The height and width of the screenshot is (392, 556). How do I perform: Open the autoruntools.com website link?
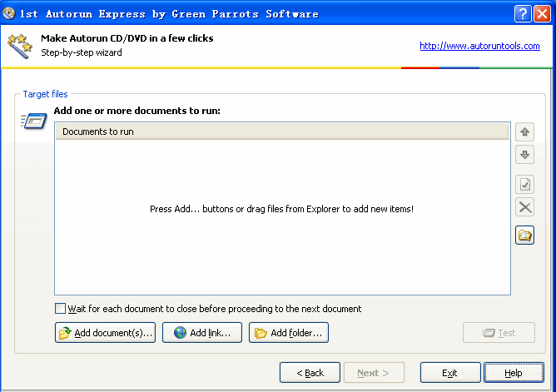click(479, 46)
